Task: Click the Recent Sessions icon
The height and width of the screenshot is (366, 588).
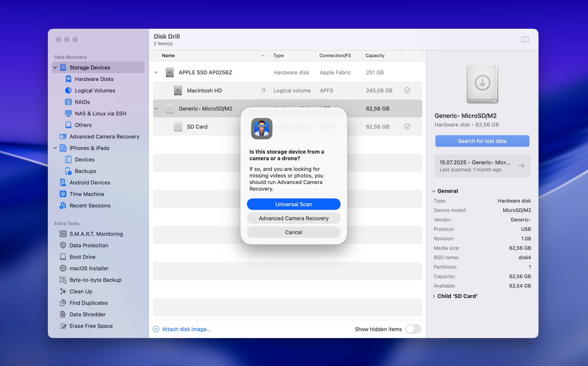Action: pyautogui.click(x=63, y=205)
